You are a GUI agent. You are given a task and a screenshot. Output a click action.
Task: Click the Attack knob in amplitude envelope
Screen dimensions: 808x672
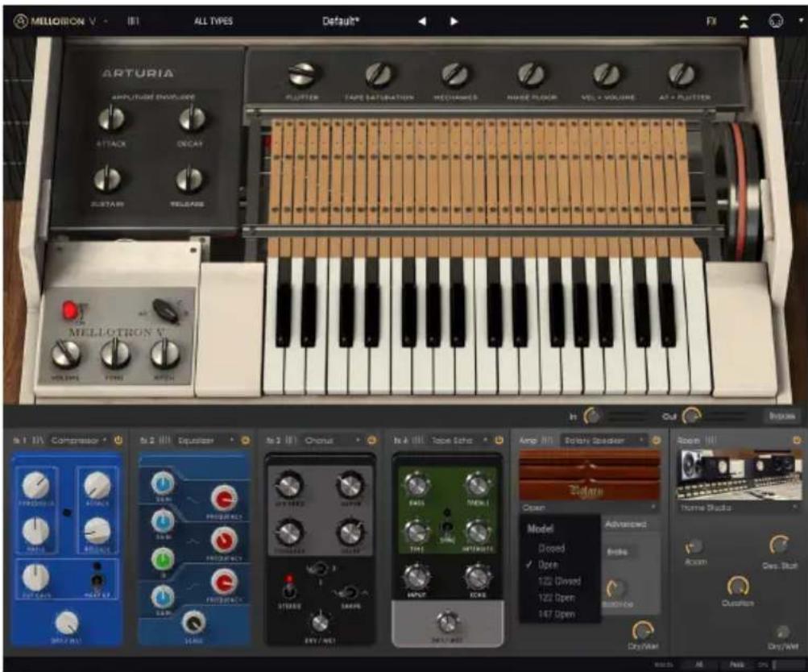[x=111, y=119]
